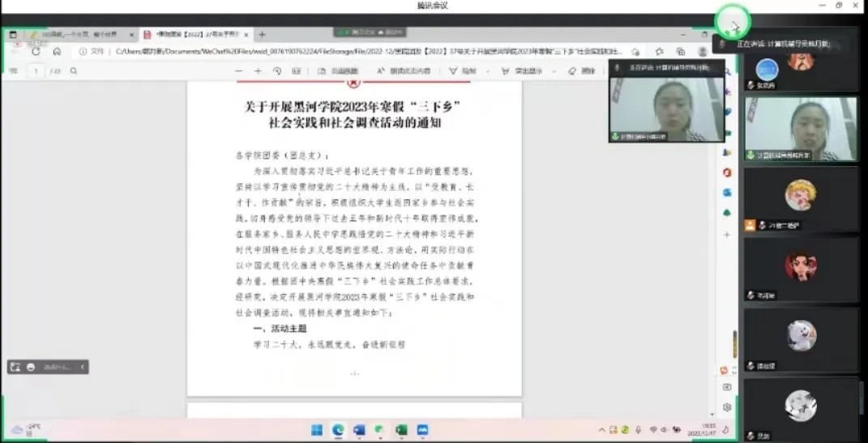Click the PDF zoom out minus icon
The width and height of the screenshot is (868, 443).
coord(239,71)
